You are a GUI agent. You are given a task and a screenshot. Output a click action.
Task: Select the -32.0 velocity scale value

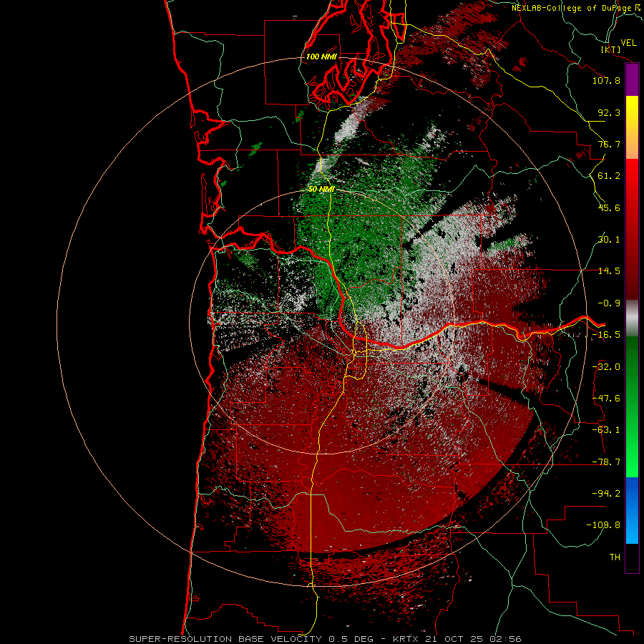click(606, 367)
